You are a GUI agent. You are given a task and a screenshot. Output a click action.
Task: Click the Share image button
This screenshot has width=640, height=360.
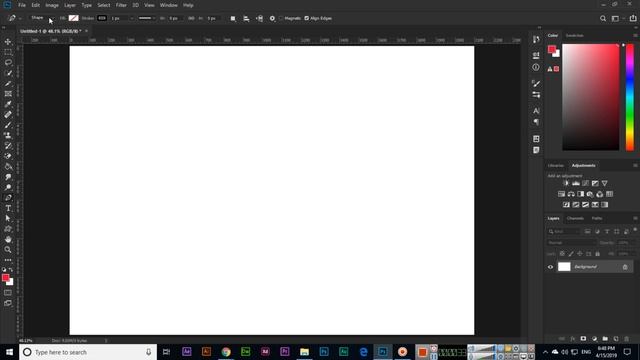633,18
